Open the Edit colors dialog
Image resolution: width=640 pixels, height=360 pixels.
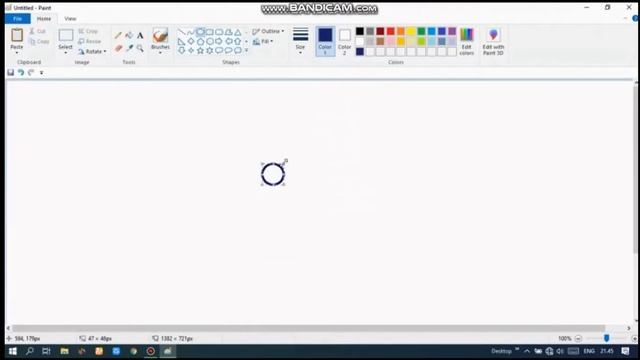467,42
